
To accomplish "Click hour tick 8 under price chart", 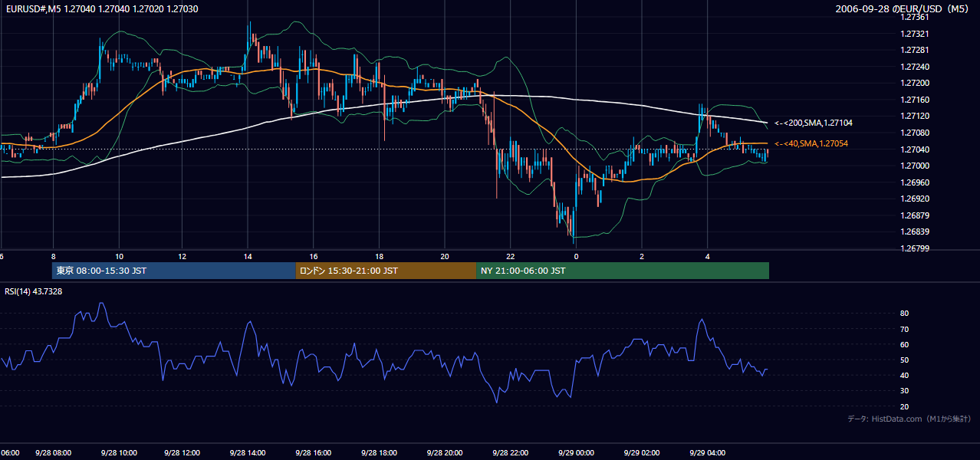I will (53, 256).
